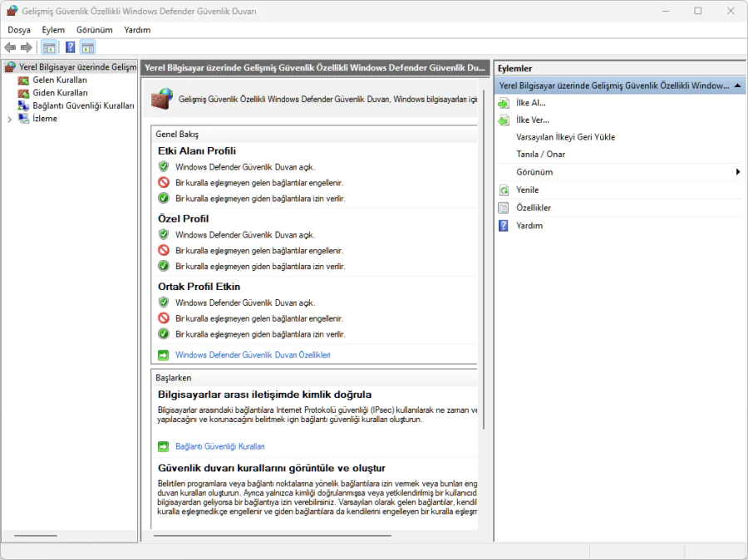Click the Forward arrow in toolbar
The image size is (748, 560).
pyautogui.click(x=27, y=47)
